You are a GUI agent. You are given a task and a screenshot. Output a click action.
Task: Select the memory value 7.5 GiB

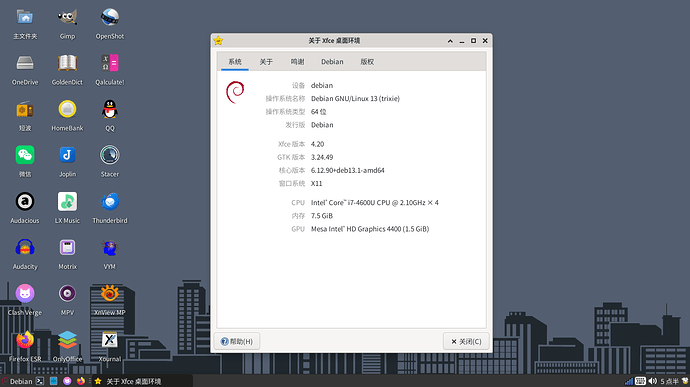pos(322,216)
